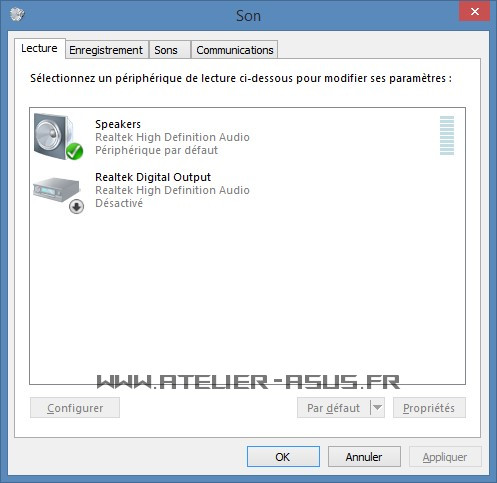Click the Appliquer button
This screenshot has height=483, width=497.
pyautogui.click(x=445, y=457)
